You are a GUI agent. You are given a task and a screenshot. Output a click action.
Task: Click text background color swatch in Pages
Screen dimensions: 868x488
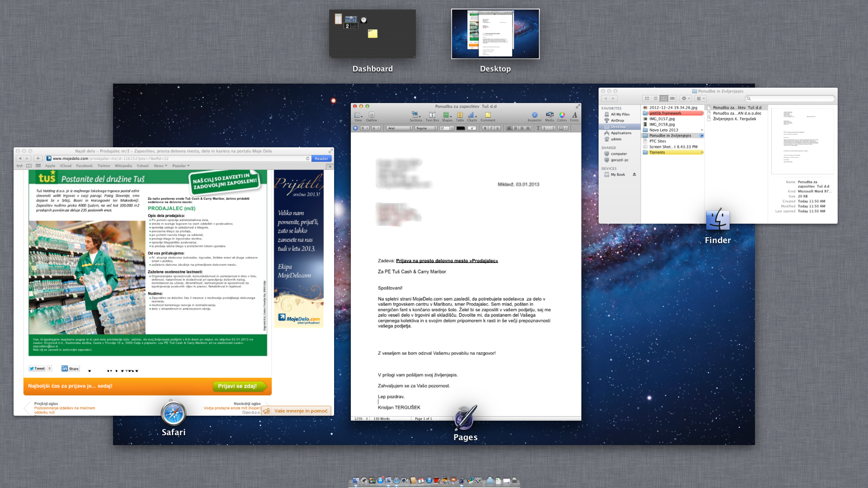(x=472, y=128)
